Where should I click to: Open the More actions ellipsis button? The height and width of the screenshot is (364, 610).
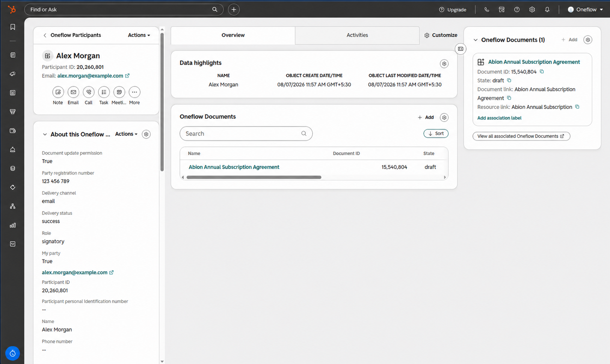[134, 92]
